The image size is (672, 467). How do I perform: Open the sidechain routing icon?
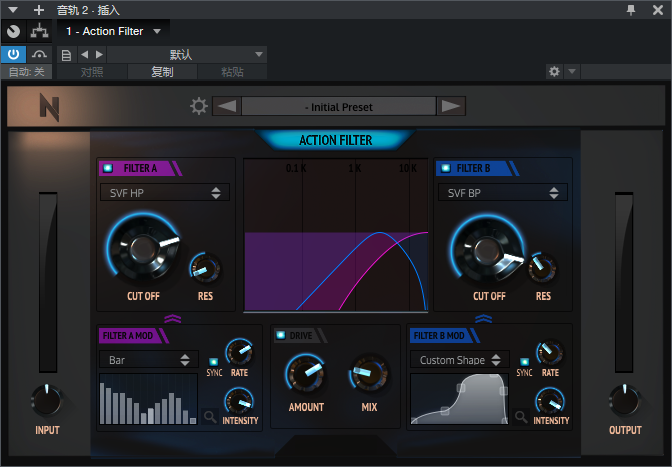coord(39,31)
